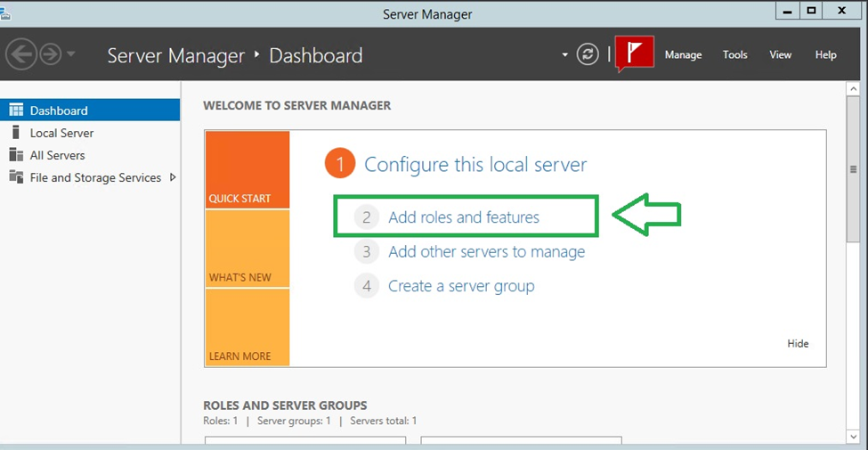Click the orange step 1 circle
Image resolution: width=868 pixels, height=450 pixels.
(339, 164)
